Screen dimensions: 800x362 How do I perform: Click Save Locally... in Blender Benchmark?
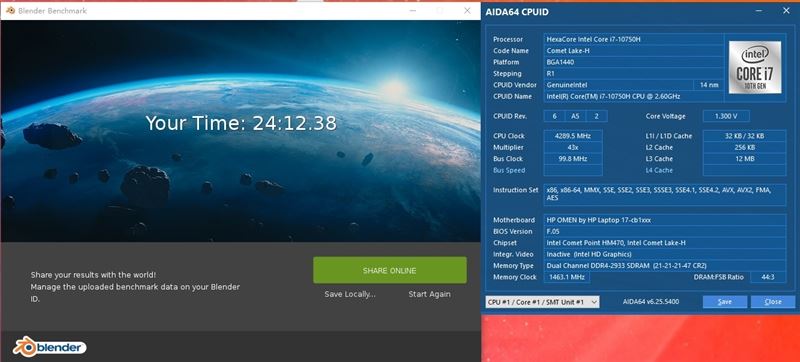click(350, 294)
